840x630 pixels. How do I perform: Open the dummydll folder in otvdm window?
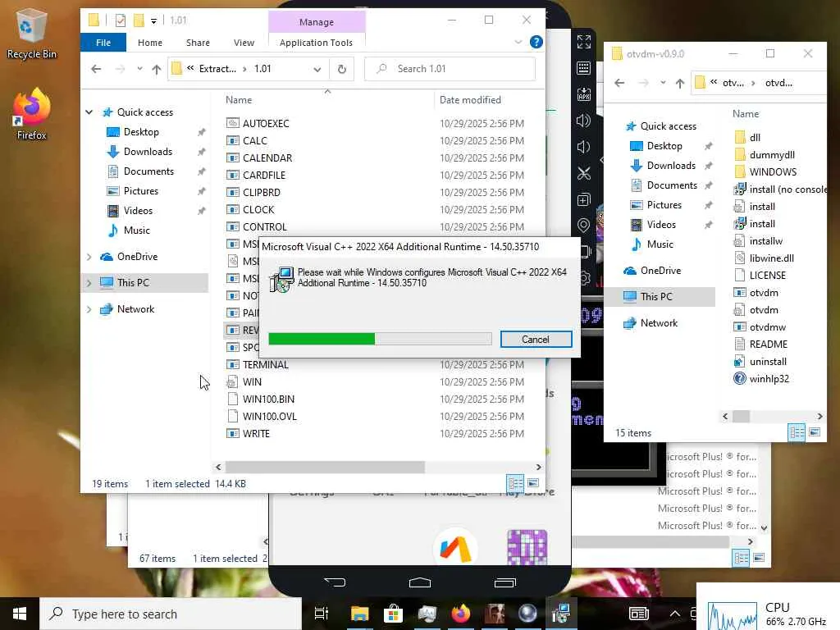(772, 155)
